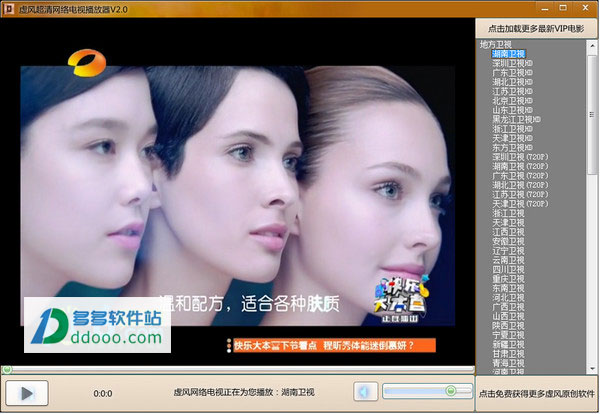Select the 地方卫视 tree root
Viewport: 600px width, 414px height.
click(x=496, y=45)
